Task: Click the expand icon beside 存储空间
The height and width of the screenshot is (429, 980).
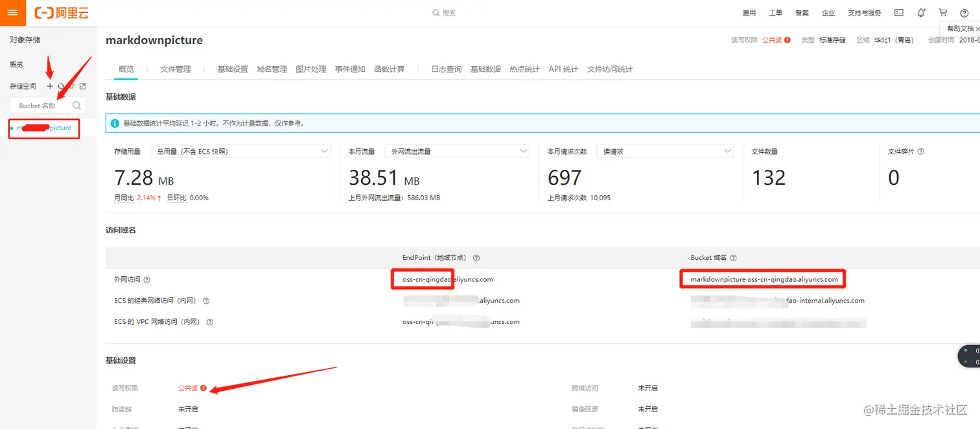Action: coord(83,86)
